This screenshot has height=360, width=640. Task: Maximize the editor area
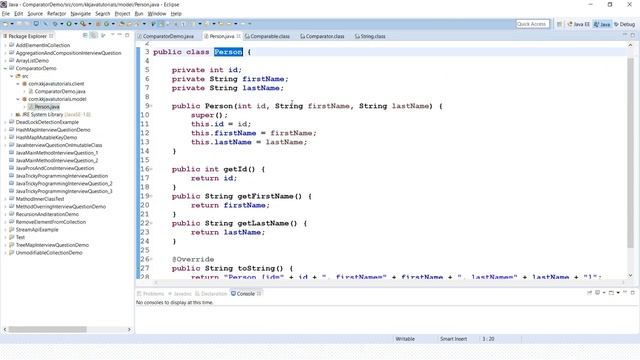(x=633, y=36)
